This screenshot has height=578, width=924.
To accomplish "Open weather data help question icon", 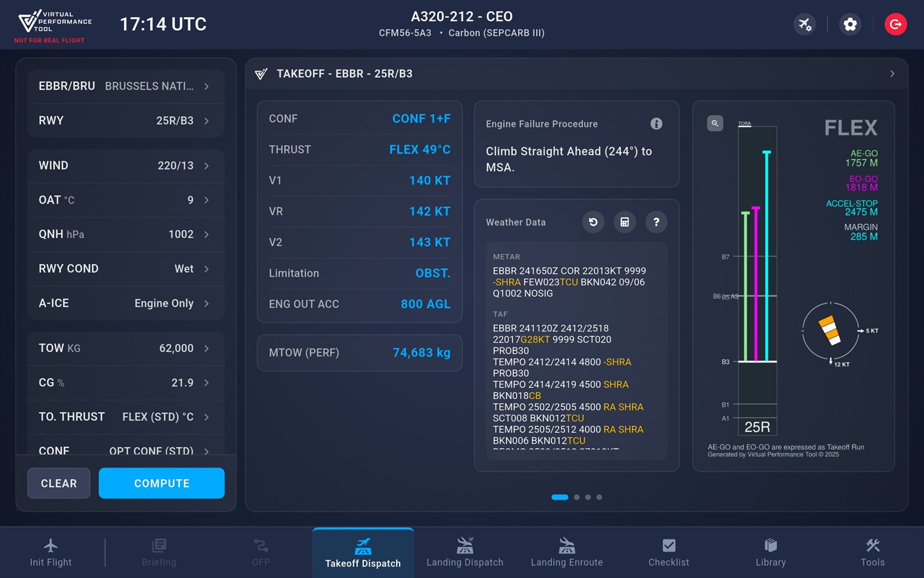I will pos(656,222).
